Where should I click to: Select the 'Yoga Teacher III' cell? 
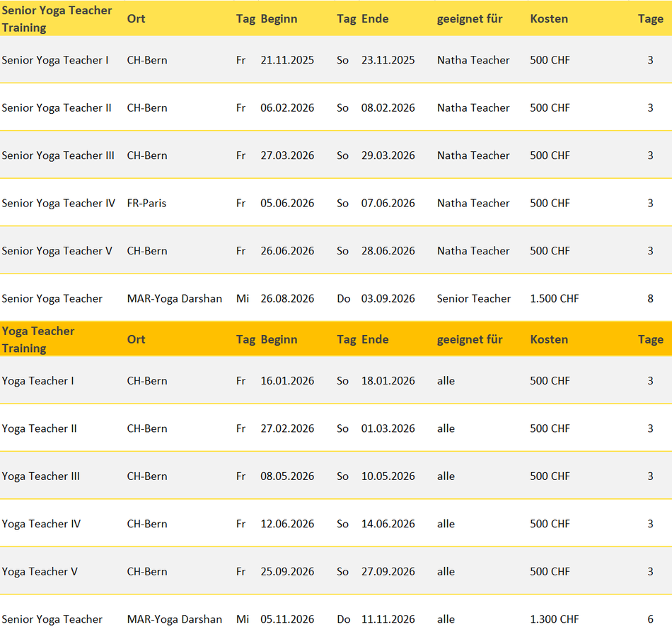click(40, 476)
